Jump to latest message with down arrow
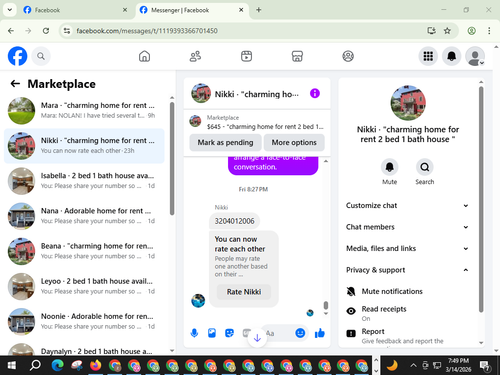The image size is (500, 375). (x=257, y=338)
